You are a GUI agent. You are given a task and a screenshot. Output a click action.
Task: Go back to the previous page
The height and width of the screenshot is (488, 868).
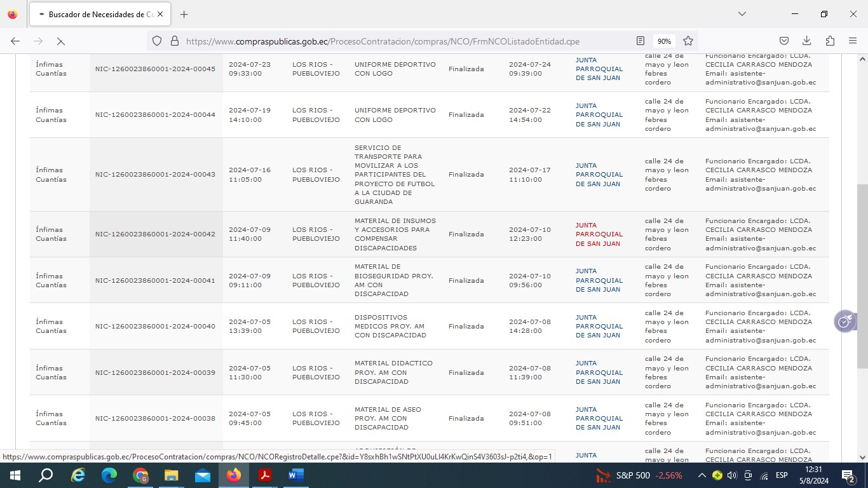[15, 41]
